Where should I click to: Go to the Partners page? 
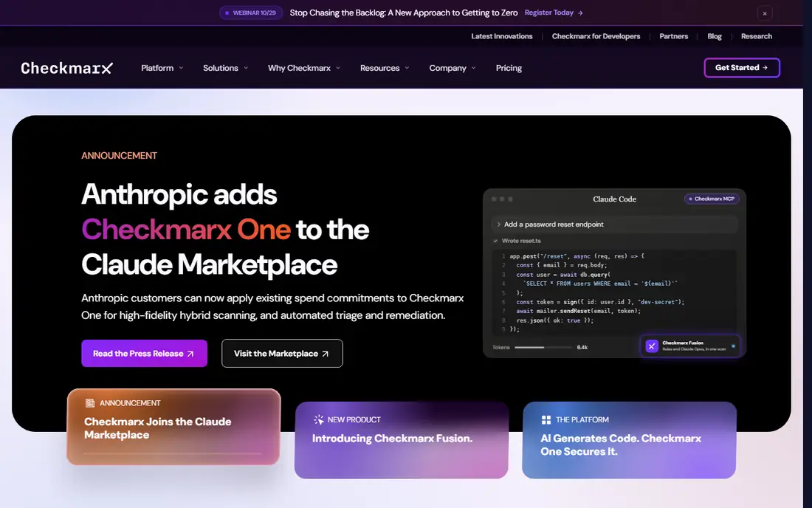click(x=674, y=36)
